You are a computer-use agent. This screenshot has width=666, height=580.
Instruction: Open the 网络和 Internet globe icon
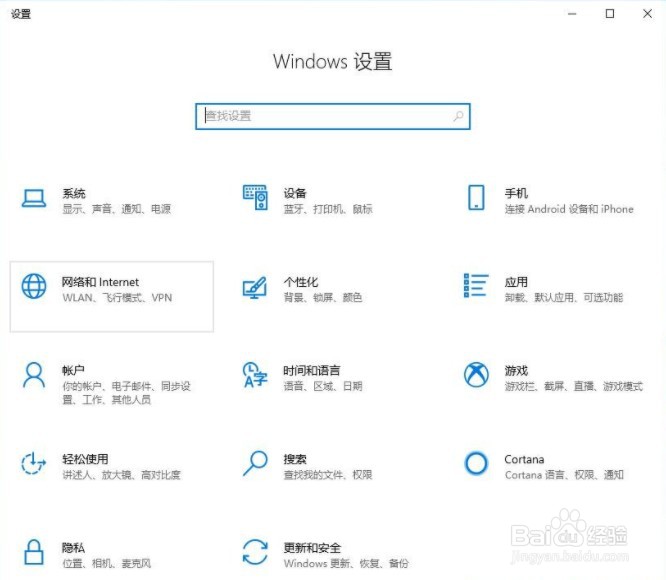pyautogui.click(x=34, y=286)
